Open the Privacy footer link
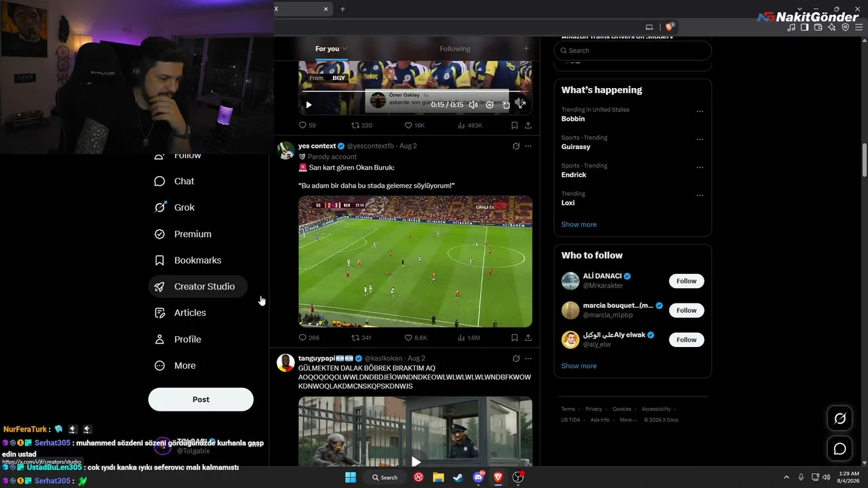Viewport: 868px width, 488px height. tap(594, 409)
